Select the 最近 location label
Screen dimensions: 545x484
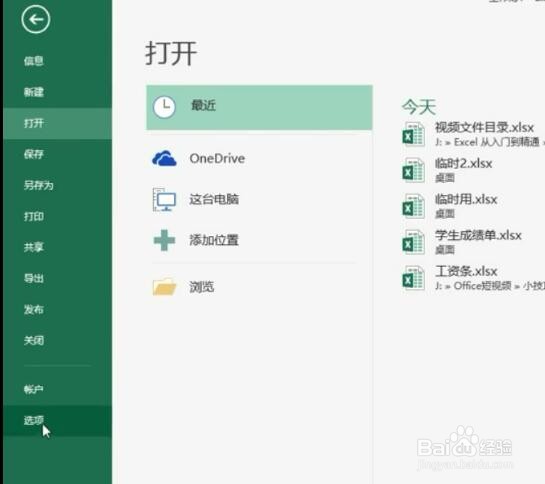click(x=203, y=105)
